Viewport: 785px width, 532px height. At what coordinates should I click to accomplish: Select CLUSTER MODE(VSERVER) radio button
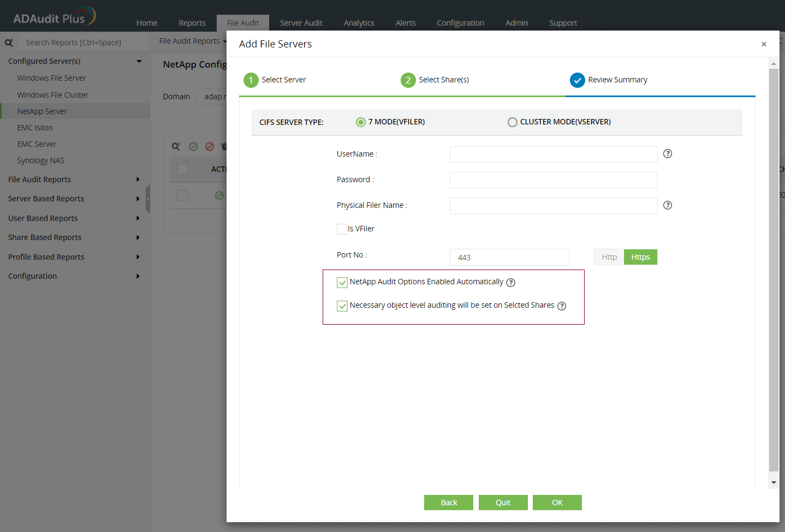click(x=512, y=122)
